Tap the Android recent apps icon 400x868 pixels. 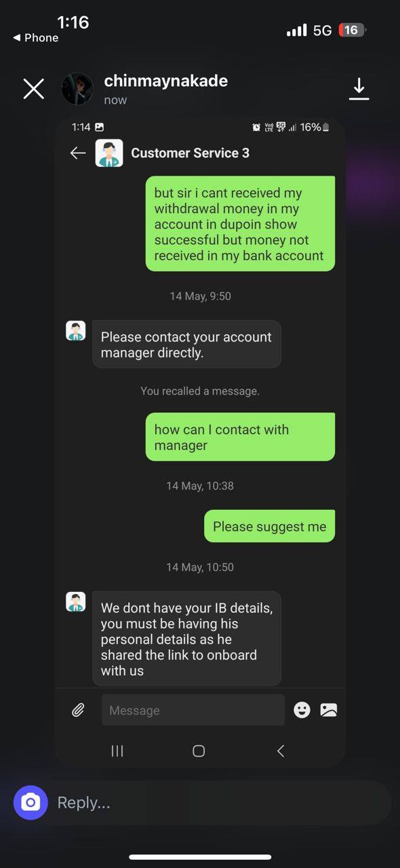117,751
